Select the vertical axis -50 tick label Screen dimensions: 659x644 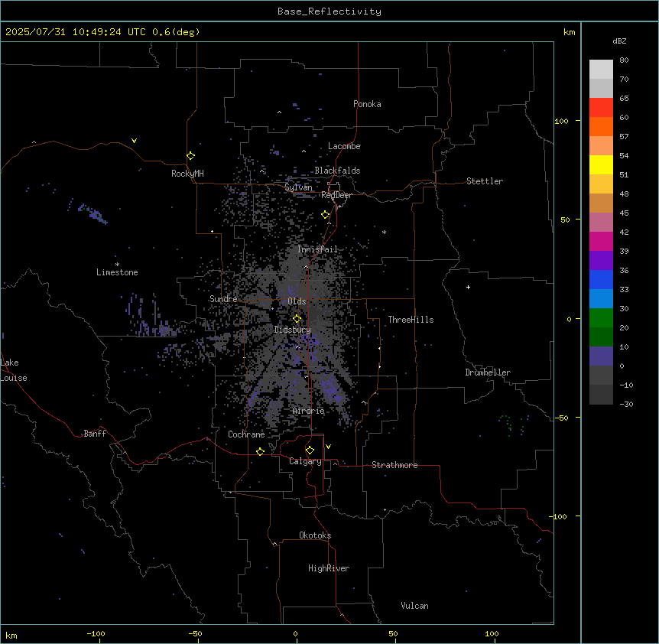(561, 418)
